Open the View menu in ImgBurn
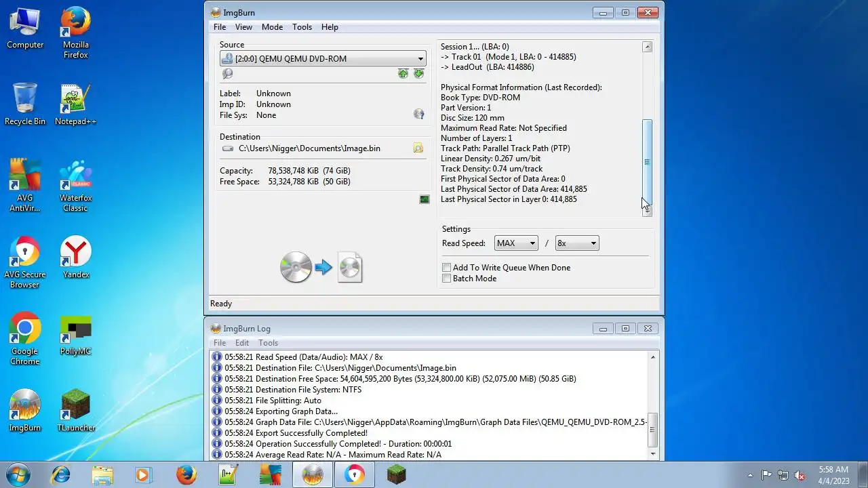 click(243, 27)
